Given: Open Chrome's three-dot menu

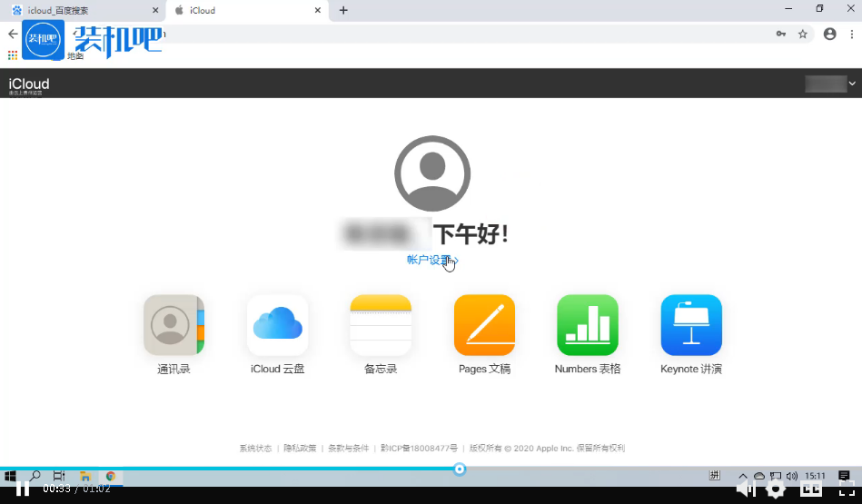Looking at the screenshot, I should tap(852, 34).
